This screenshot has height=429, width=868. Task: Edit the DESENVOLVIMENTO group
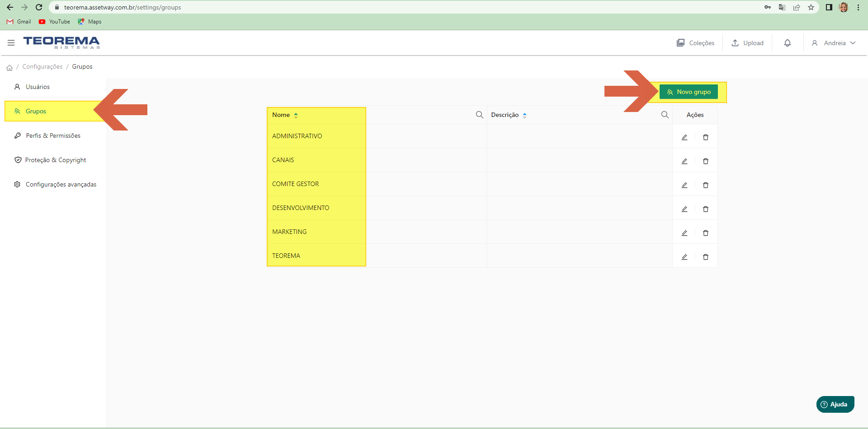(x=684, y=209)
